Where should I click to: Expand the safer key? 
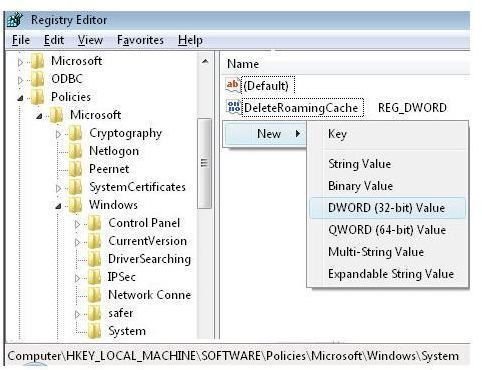[77, 314]
